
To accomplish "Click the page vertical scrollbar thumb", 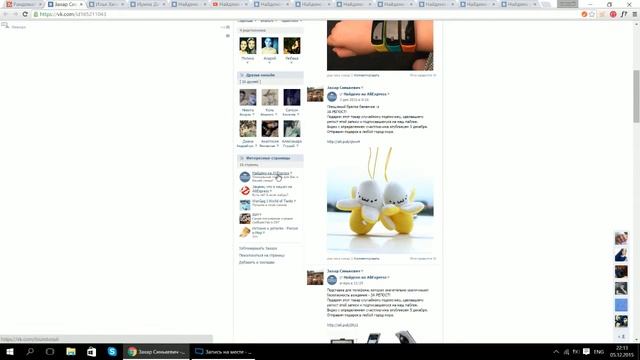I will (636, 96).
